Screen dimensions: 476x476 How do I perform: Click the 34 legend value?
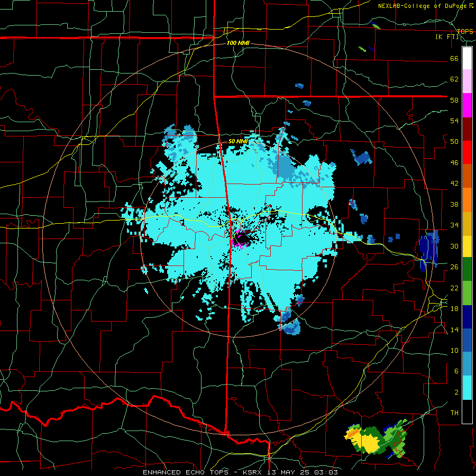pyautogui.click(x=454, y=225)
